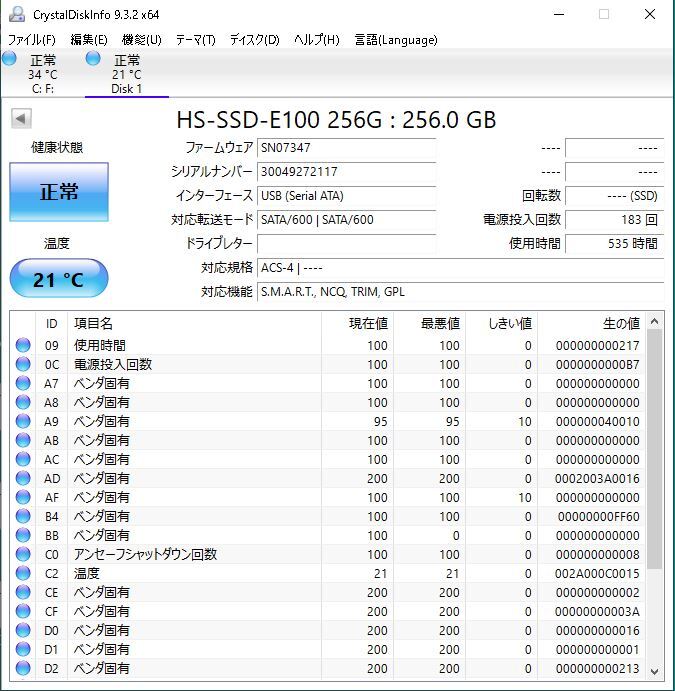Click the status icon of row A9
The height and width of the screenshot is (691, 675).
(x=23, y=421)
